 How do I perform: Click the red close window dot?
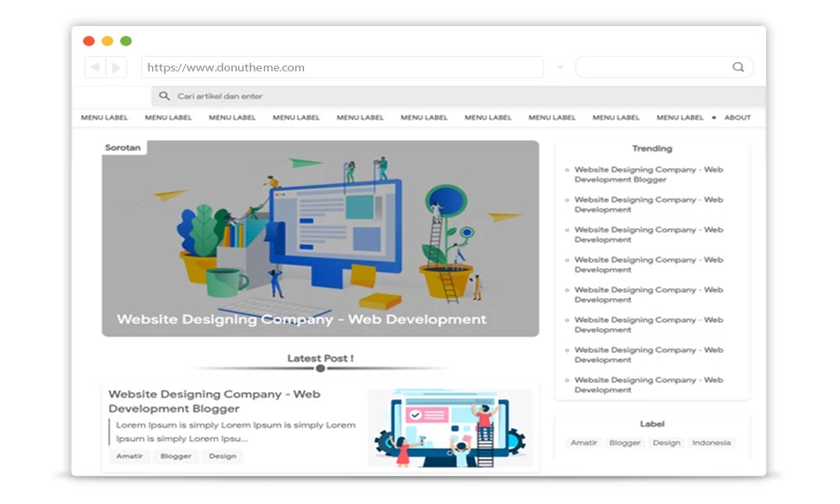click(89, 41)
